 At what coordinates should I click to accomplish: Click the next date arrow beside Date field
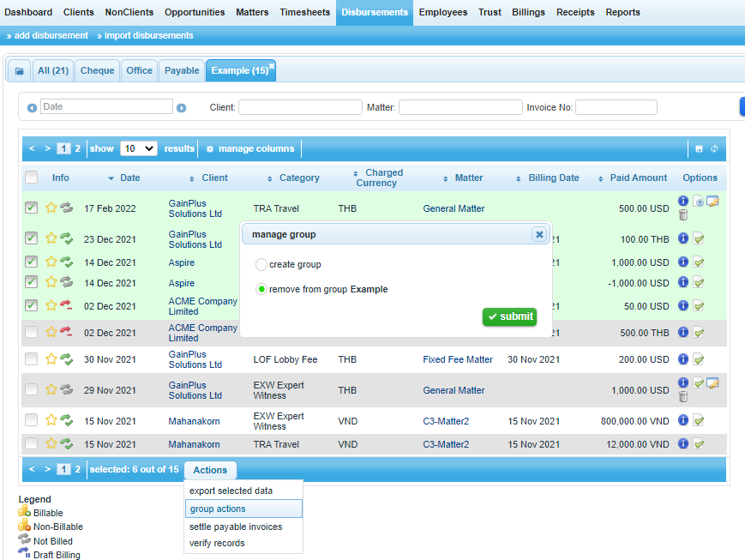(x=182, y=107)
